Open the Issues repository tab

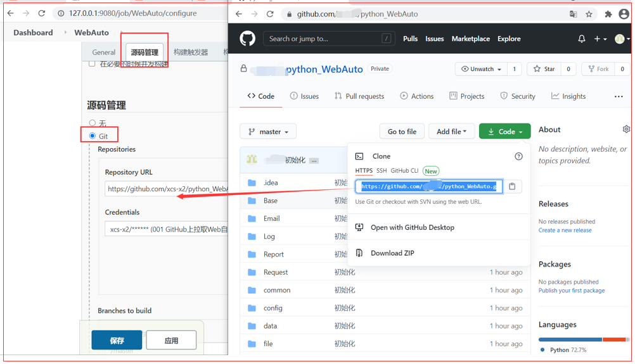(x=305, y=96)
